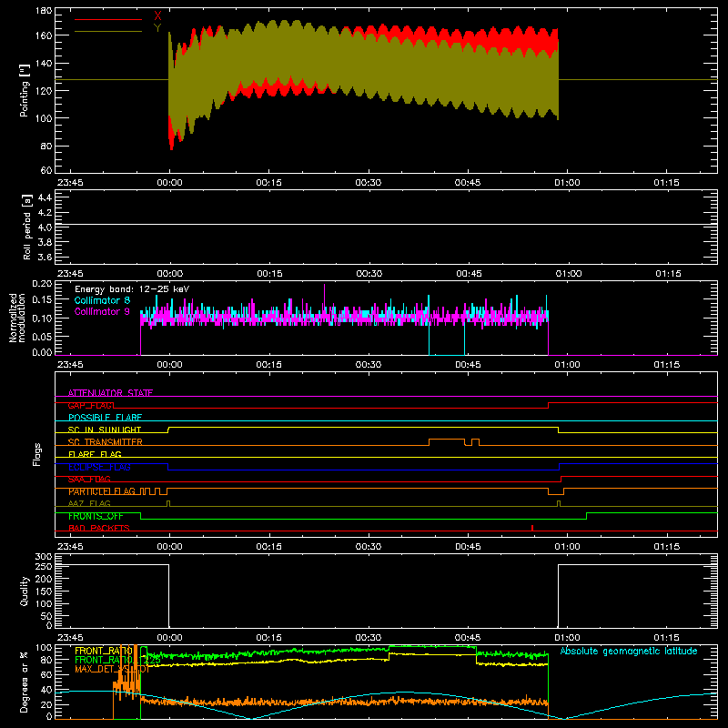This screenshot has width=728, height=728.
Task: Click the '100' value on Degrees axis
Action: tap(44, 648)
